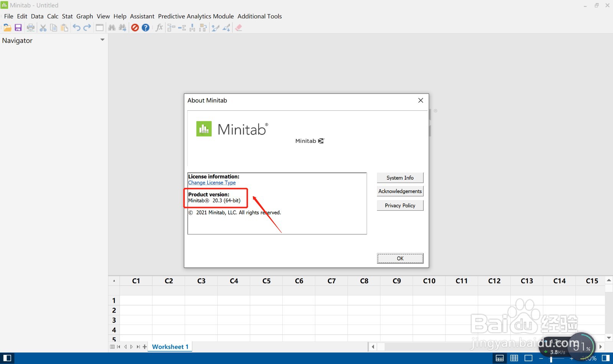This screenshot has height=364, width=613.
Task: Cut selection with the scissors icon
Action: [43, 28]
